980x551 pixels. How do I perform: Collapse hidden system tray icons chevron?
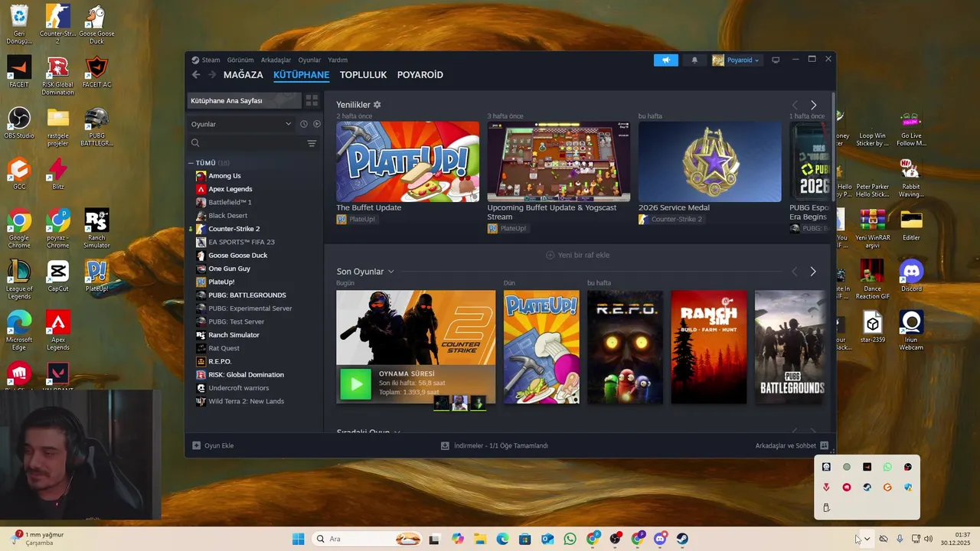pos(867,539)
